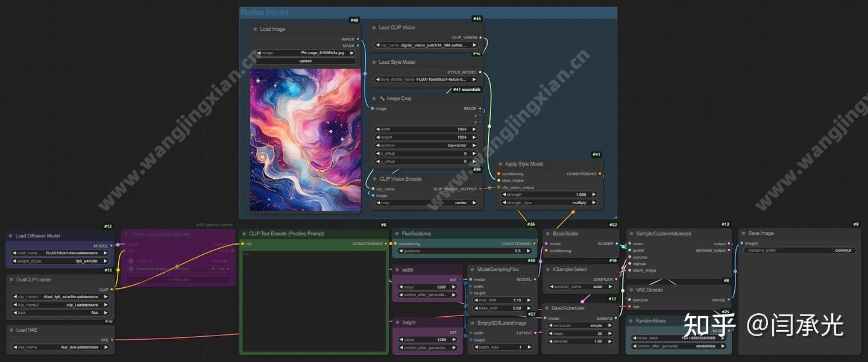Collapse the Load VAE node dot
This screenshot has height=362, width=868.
11,330
